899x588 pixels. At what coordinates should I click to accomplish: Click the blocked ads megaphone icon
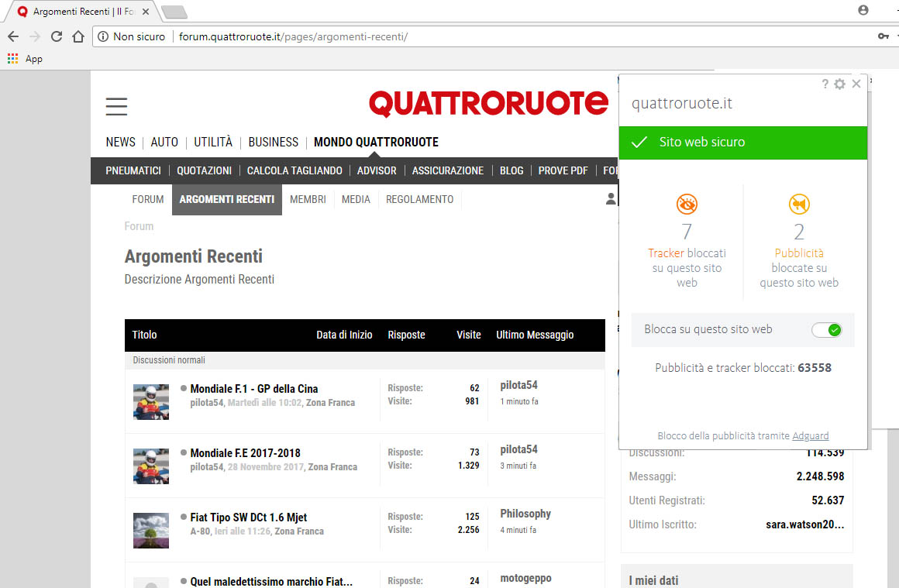[799, 204]
